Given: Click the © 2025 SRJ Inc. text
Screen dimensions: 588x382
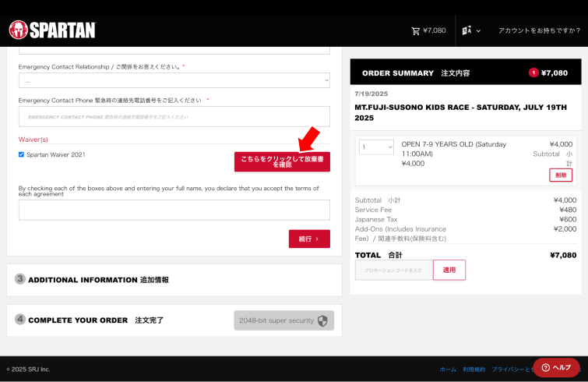Looking at the screenshot, I should click(29, 370).
